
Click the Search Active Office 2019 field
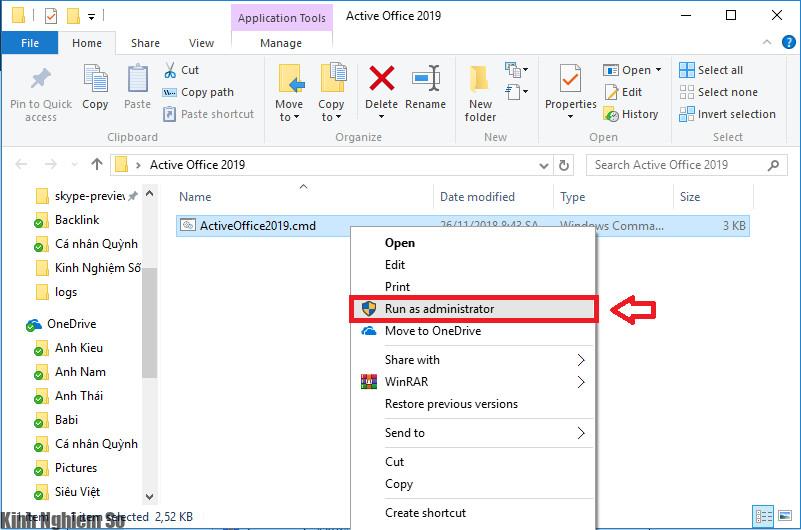686,165
